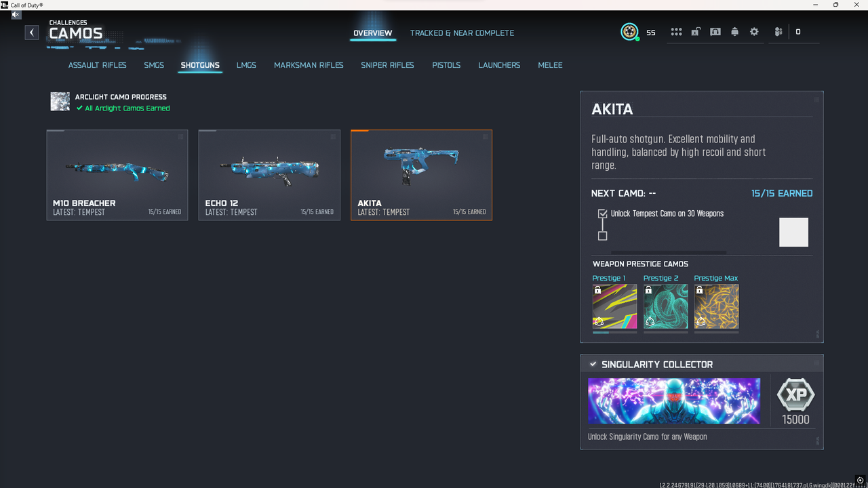The image size is (868, 488).
Task: Go back using the left chevron button
Action: pyautogui.click(x=32, y=33)
